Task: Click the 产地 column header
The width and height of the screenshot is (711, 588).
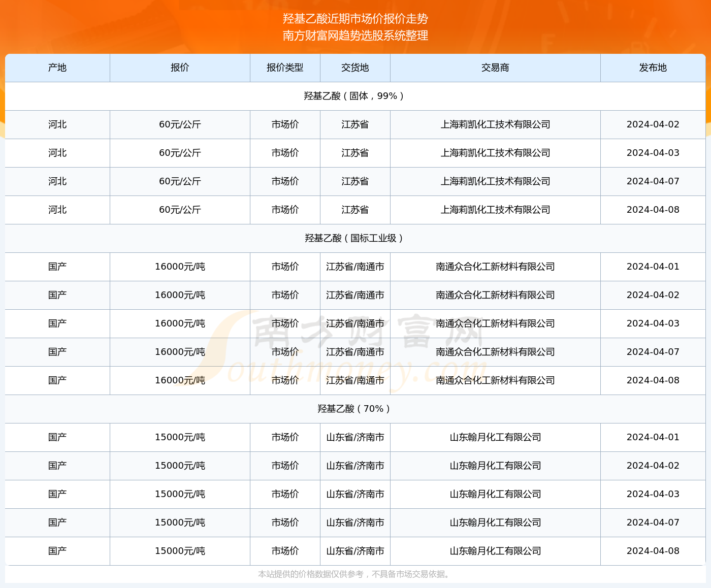Action: (x=57, y=68)
